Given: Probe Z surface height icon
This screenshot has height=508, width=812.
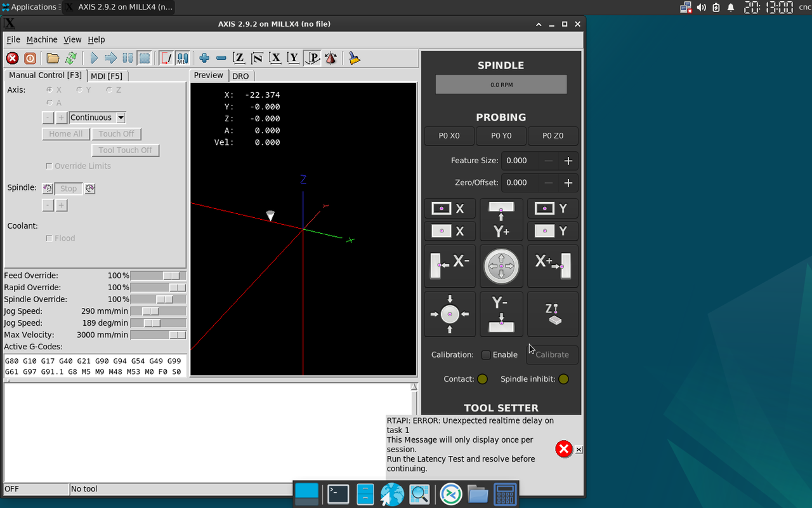Looking at the screenshot, I should click(x=553, y=314).
